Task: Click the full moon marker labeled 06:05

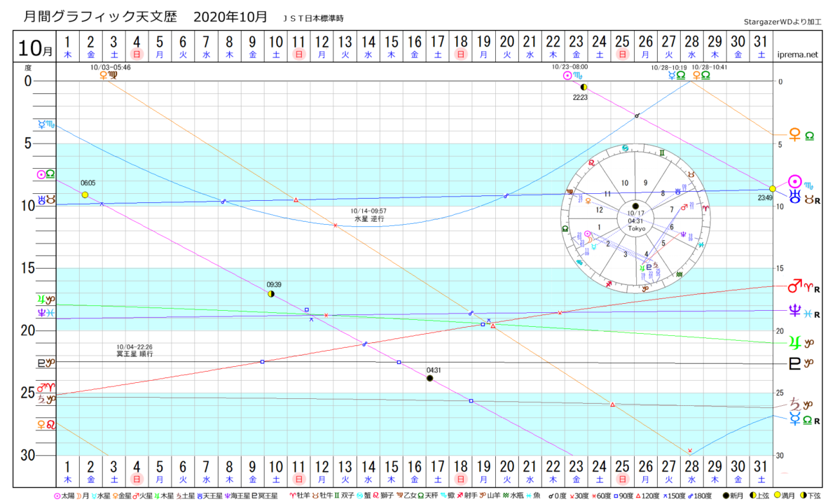Action: [x=85, y=195]
